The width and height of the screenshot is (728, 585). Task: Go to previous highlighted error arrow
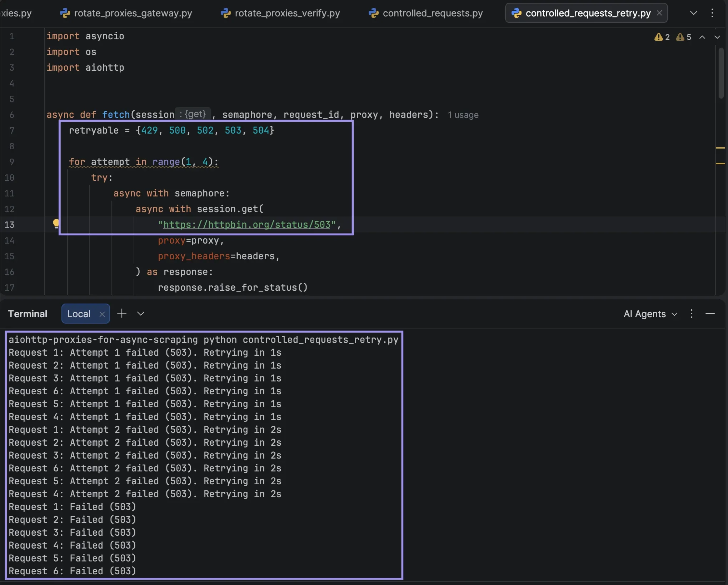click(702, 37)
